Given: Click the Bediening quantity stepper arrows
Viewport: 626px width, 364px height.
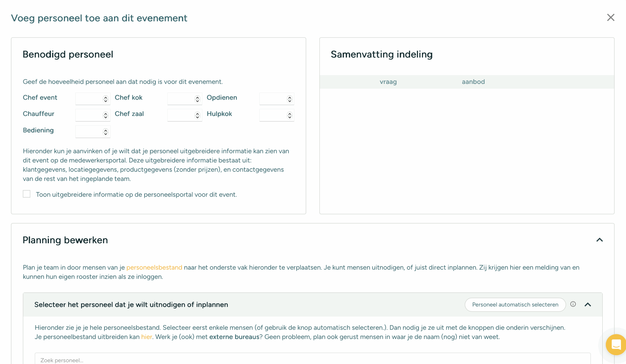Looking at the screenshot, I should [x=106, y=132].
